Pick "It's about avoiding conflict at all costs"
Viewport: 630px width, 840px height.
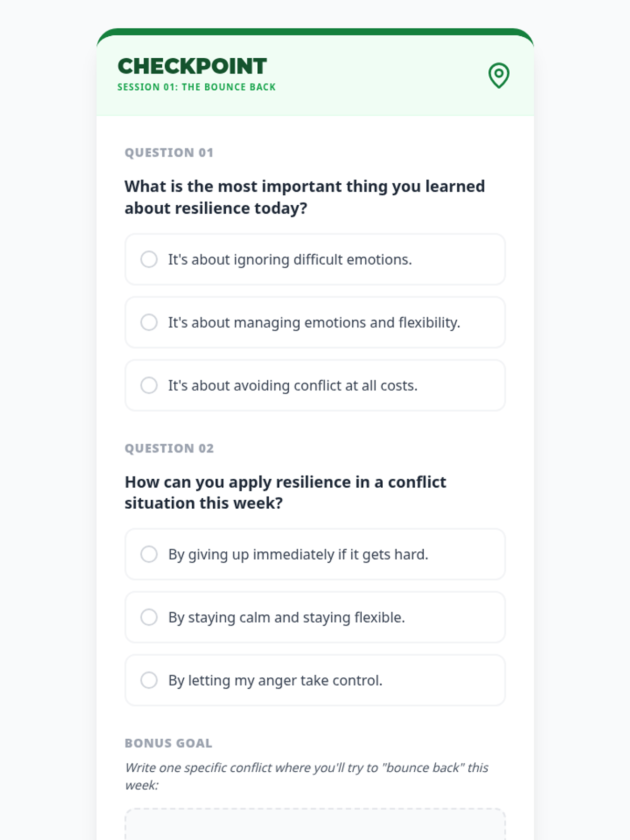coord(149,385)
